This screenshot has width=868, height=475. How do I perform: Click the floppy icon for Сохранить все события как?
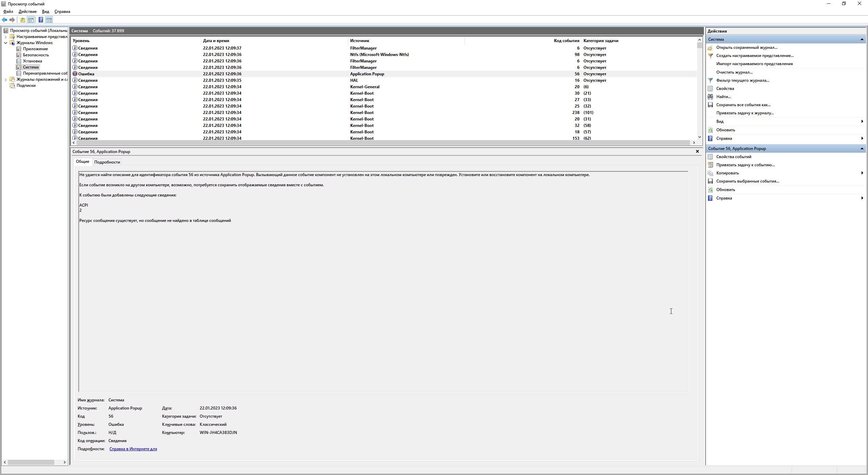pos(710,105)
